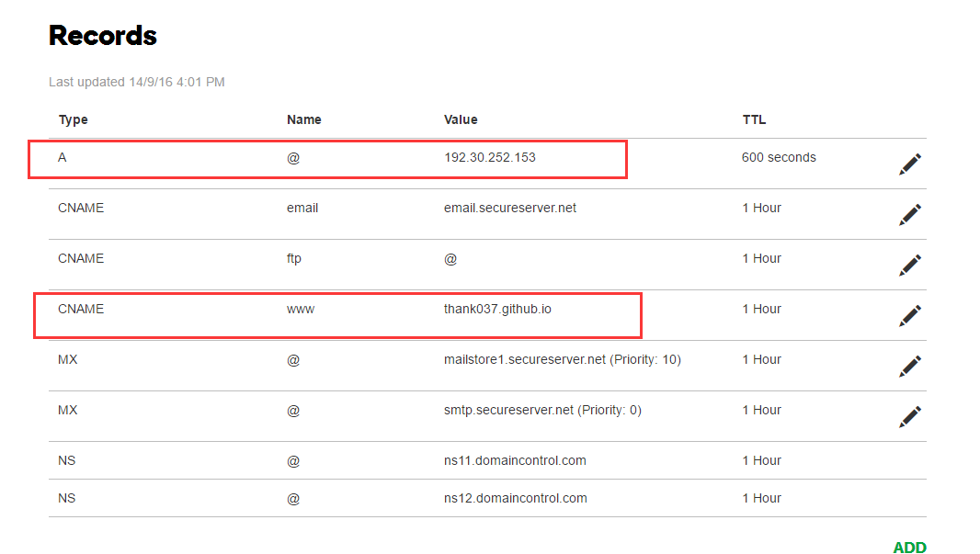Viewport: 980px width, 554px height.
Task: Open the ns11.domaincontrol.com link
Action: click(516, 460)
